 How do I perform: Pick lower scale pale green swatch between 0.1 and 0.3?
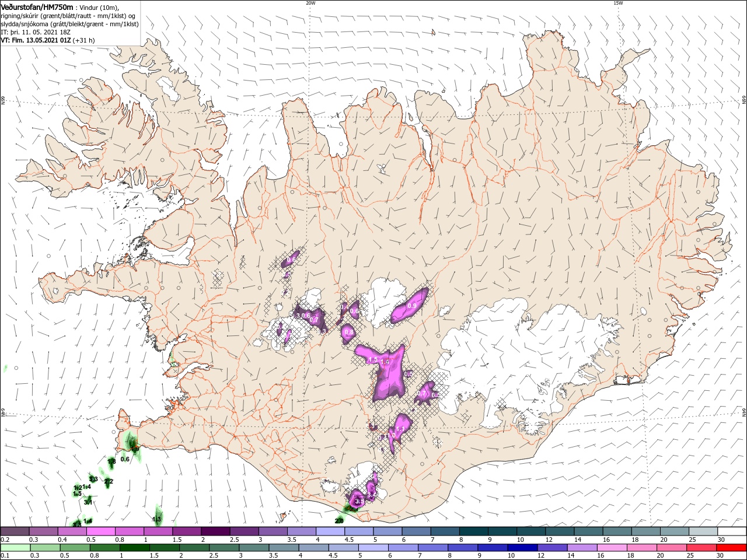point(15,548)
